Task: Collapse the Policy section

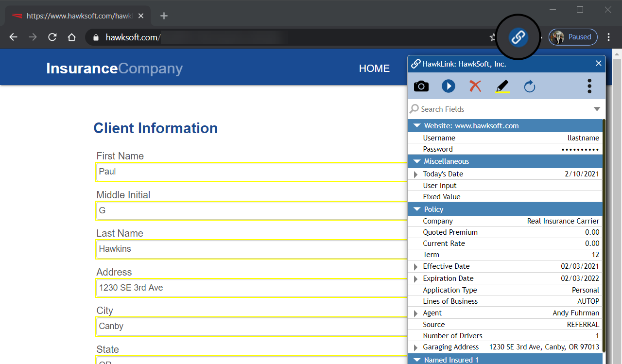Action: [x=416, y=209]
